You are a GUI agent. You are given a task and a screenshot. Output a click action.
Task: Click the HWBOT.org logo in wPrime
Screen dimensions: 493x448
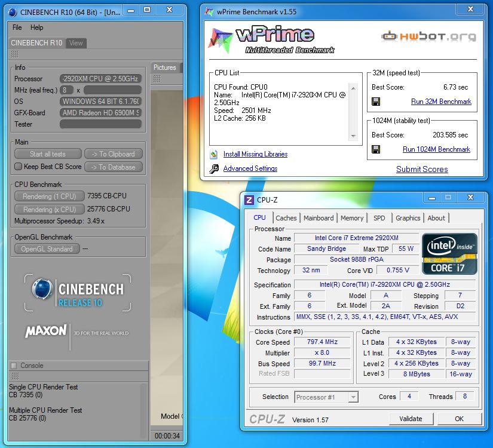429,36
